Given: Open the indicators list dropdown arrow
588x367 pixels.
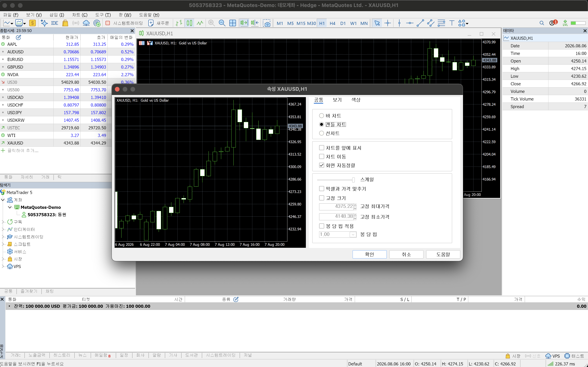Looking at the screenshot, I should pyautogui.click(x=25, y=23).
